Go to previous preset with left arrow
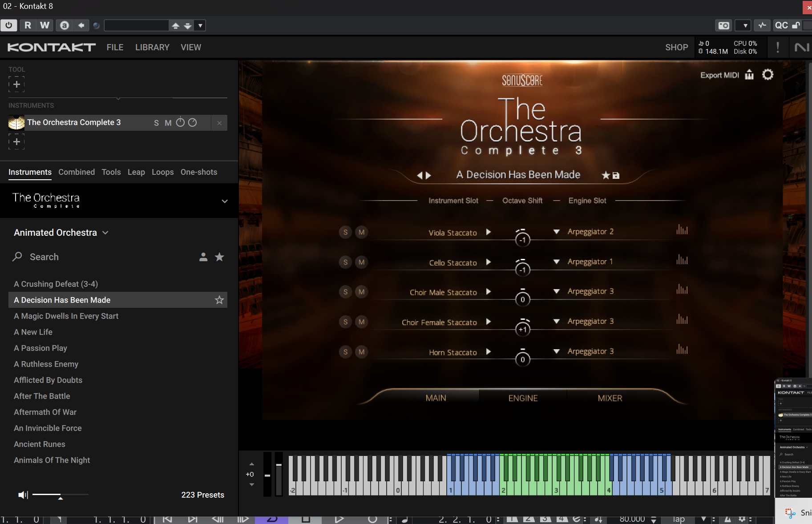 [x=419, y=175]
